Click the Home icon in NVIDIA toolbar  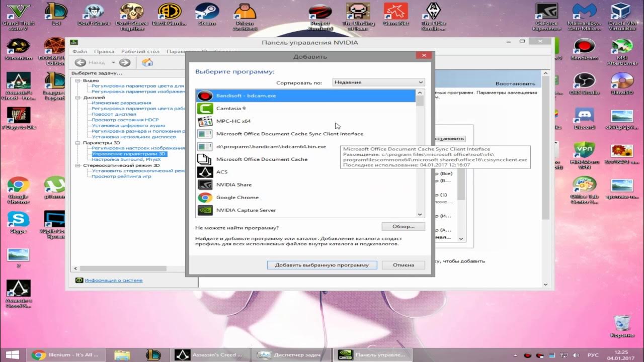pyautogui.click(x=147, y=62)
